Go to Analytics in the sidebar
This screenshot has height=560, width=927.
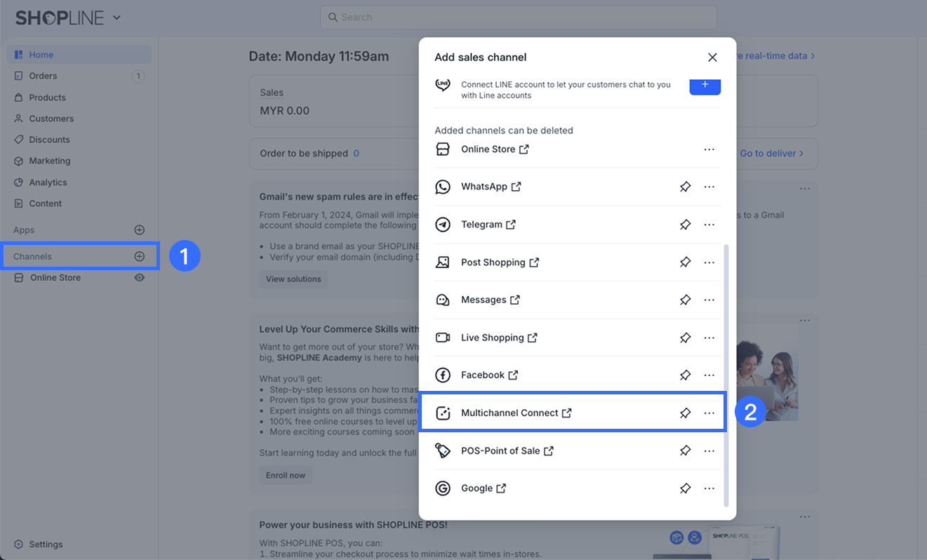click(48, 182)
